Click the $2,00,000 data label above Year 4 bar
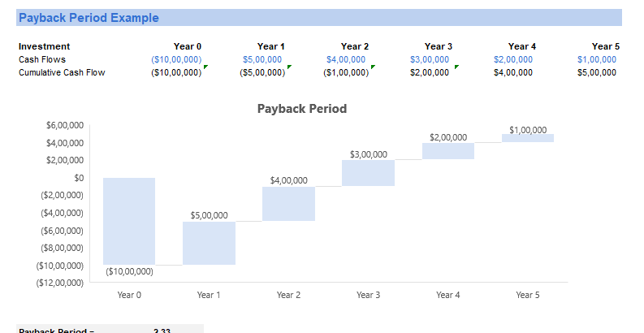 coord(448,137)
